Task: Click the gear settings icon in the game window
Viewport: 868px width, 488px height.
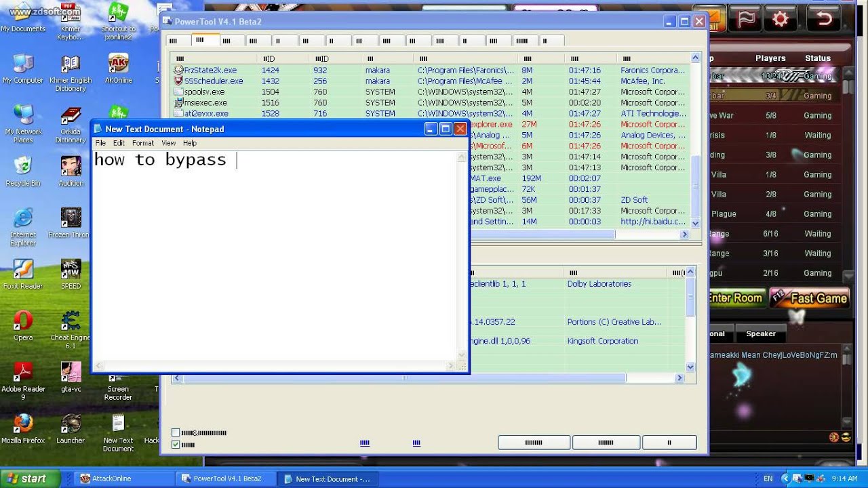Action: 781,18
